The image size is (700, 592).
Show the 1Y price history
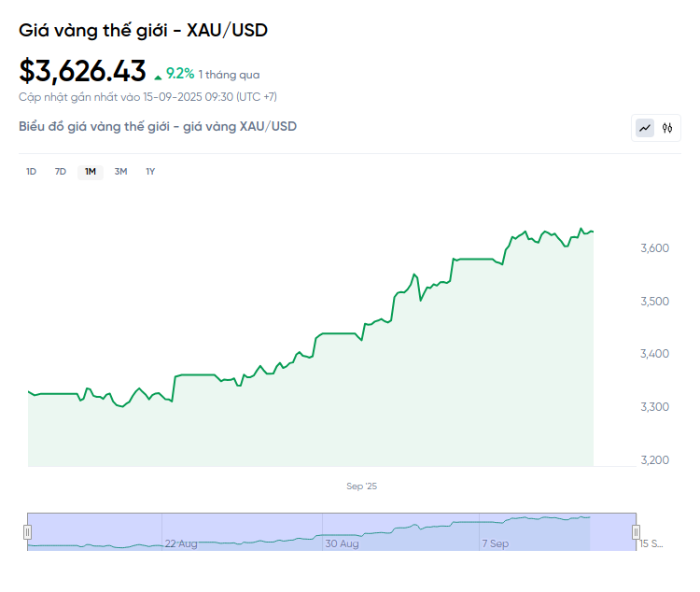150,171
